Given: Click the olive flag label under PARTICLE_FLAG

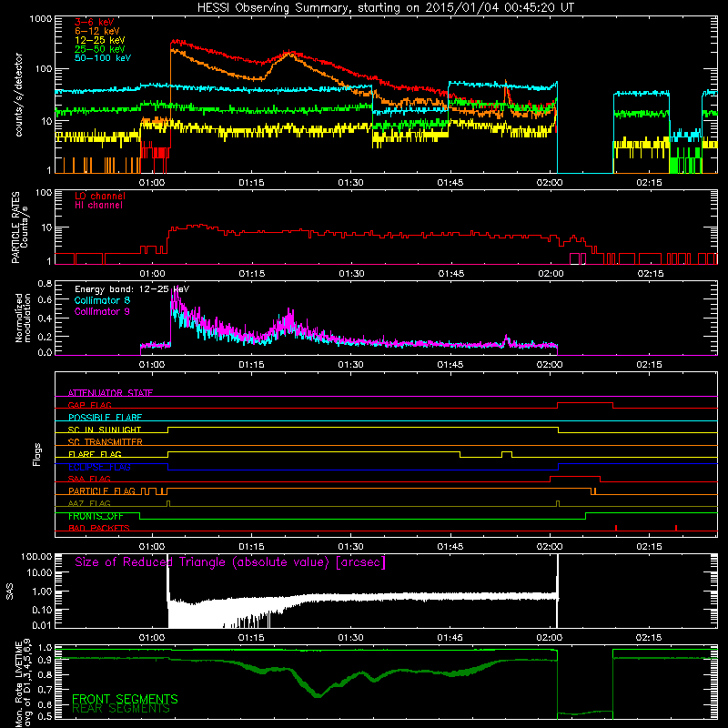Looking at the screenshot, I should coord(89,503).
